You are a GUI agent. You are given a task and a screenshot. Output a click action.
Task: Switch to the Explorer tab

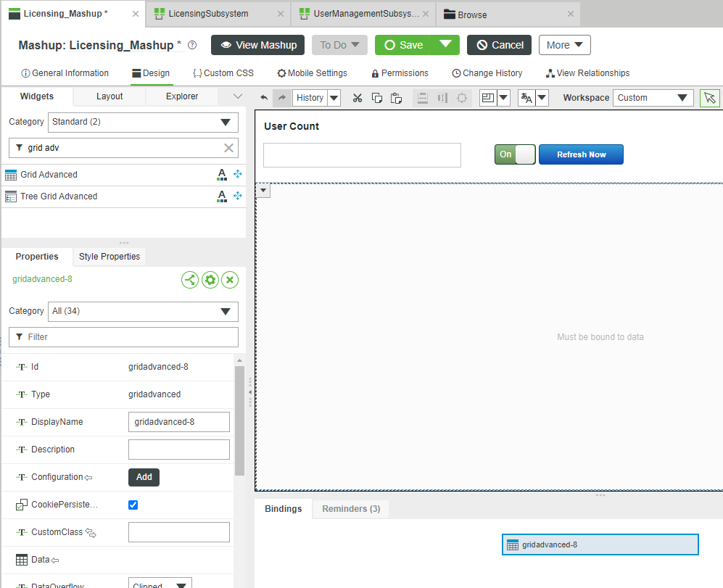click(x=182, y=96)
